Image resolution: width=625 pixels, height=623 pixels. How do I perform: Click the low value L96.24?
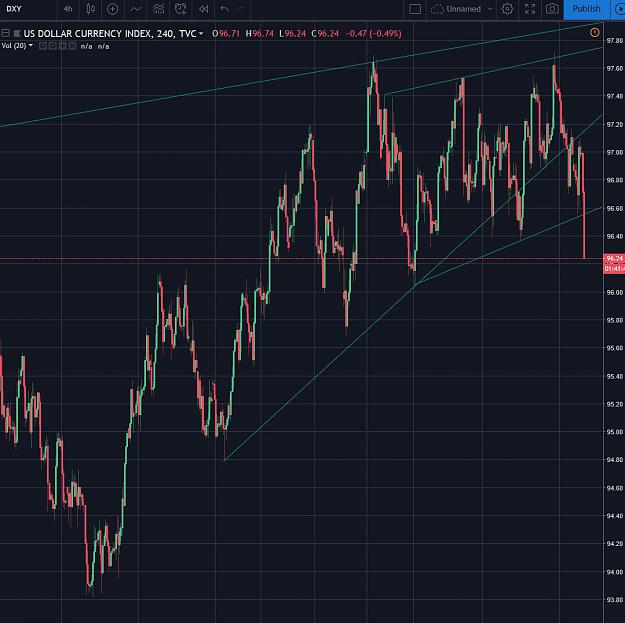293,33
